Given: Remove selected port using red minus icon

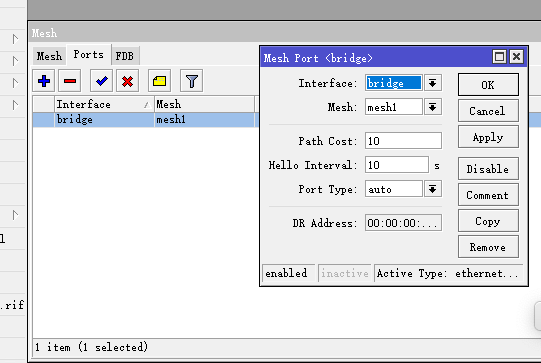Looking at the screenshot, I should 70,81.
